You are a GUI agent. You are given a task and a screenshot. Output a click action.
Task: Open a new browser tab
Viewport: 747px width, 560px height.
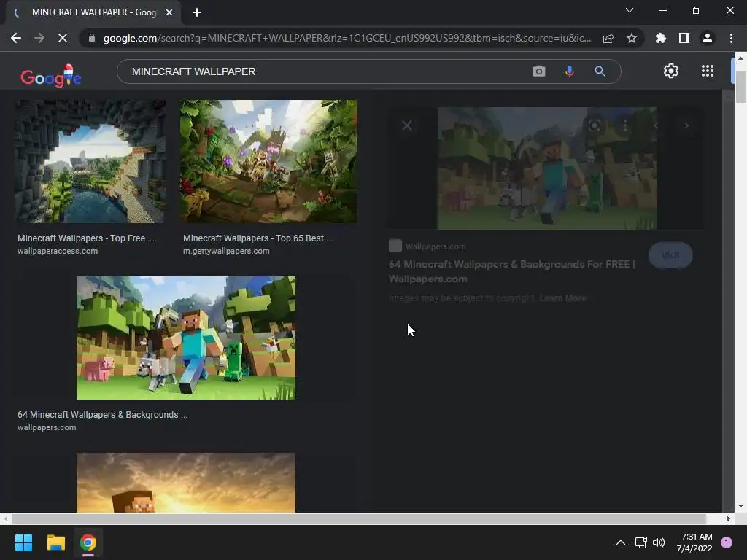point(197,12)
